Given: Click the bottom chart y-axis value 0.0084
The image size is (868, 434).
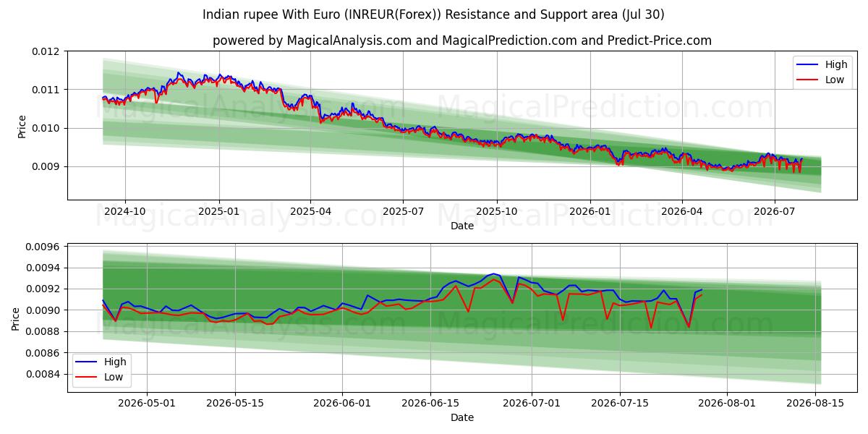Looking at the screenshot, I should tap(44, 374).
